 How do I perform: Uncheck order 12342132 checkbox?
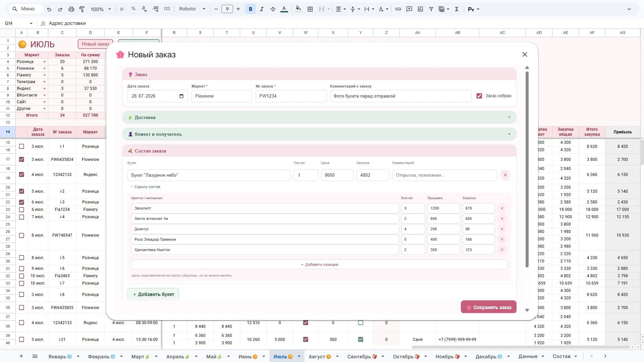pos(21,175)
